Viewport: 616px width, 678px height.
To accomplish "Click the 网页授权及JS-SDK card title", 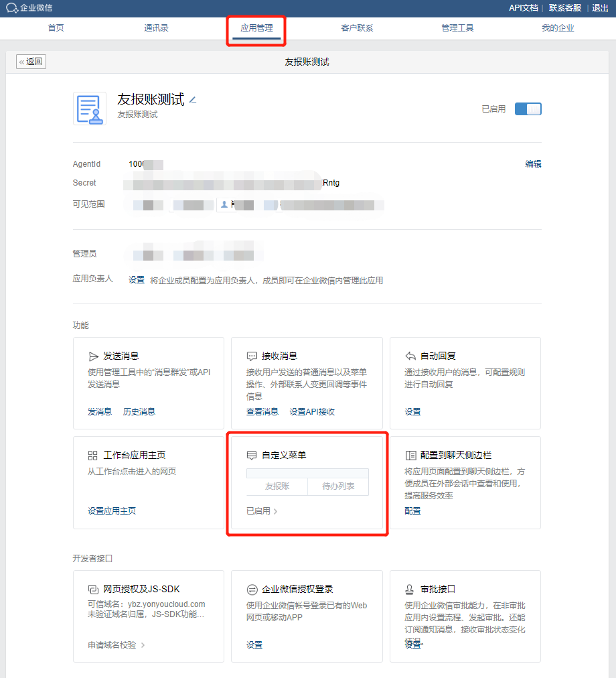I will 141,590.
